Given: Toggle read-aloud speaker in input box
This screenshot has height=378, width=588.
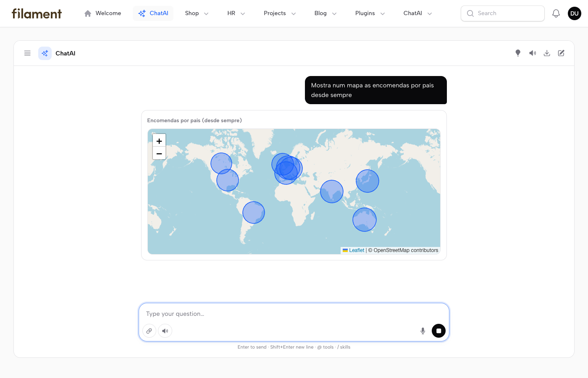Looking at the screenshot, I should pyautogui.click(x=165, y=331).
